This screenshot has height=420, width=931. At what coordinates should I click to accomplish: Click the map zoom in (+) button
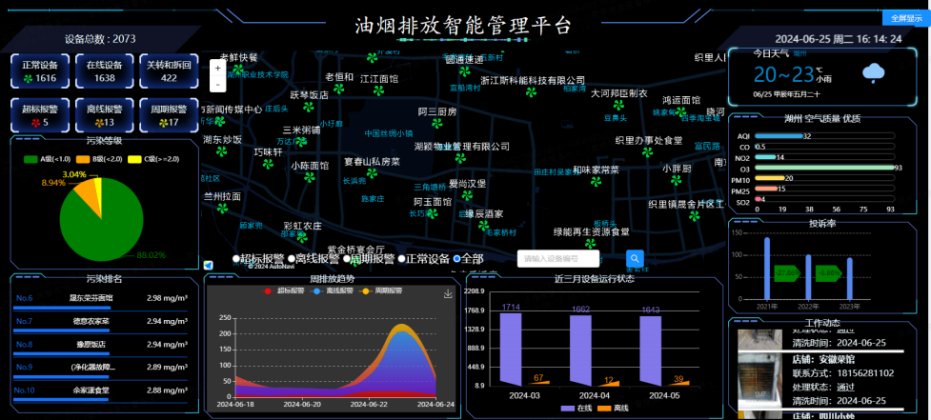tap(218, 66)
